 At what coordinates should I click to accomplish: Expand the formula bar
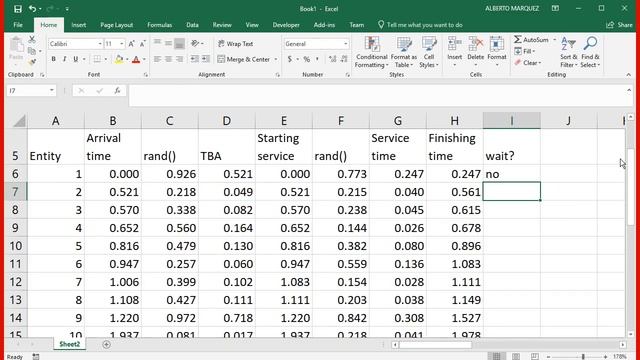click(629, 91)
